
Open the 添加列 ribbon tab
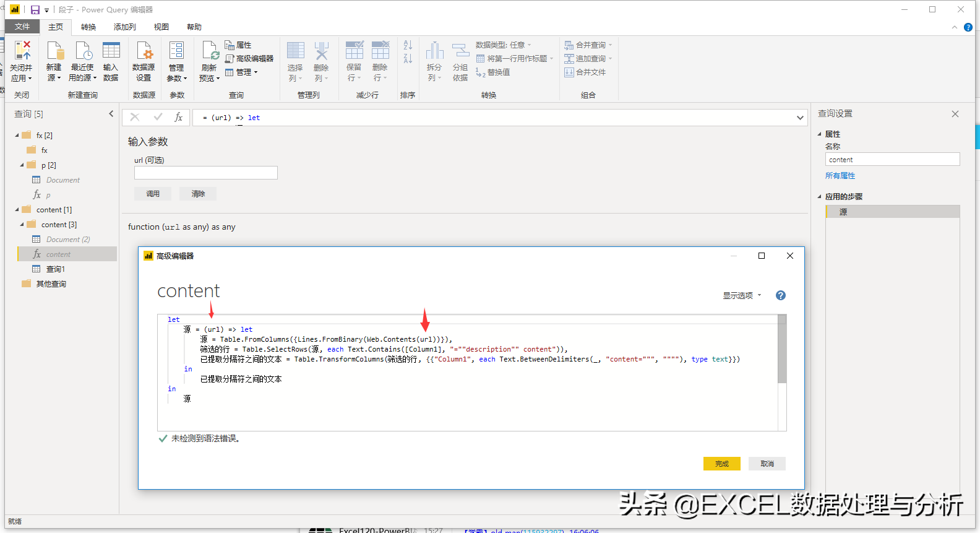pyautogui.click(x=124, y=27)
